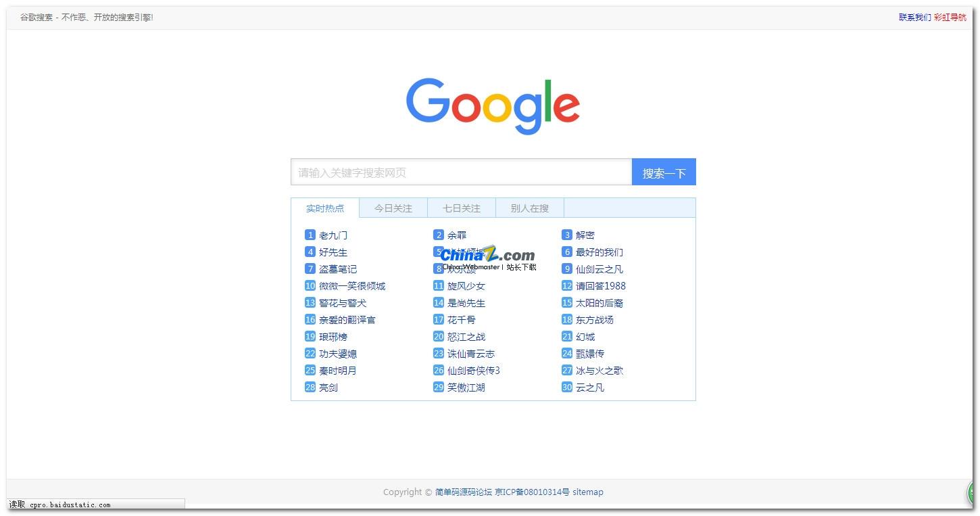Click the 简单码源码论坛 footer link
The width and height of the screenshot is (980, 516).
click(x=464, y=492)
